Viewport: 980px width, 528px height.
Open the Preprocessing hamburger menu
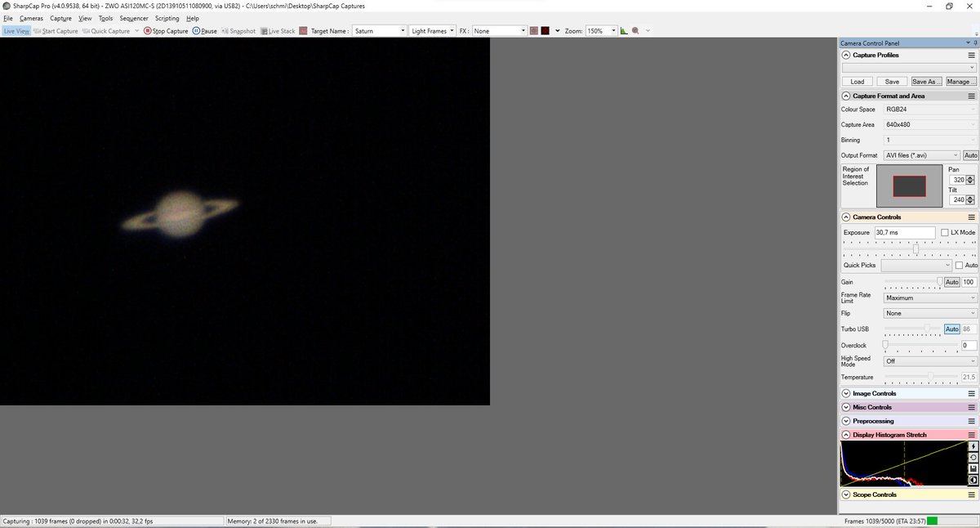coord(971,421)
